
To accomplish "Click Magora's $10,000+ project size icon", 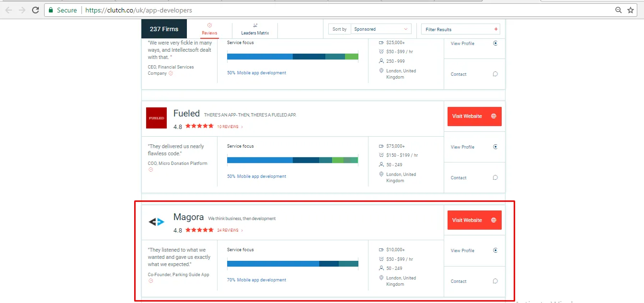I will [381, 250].
